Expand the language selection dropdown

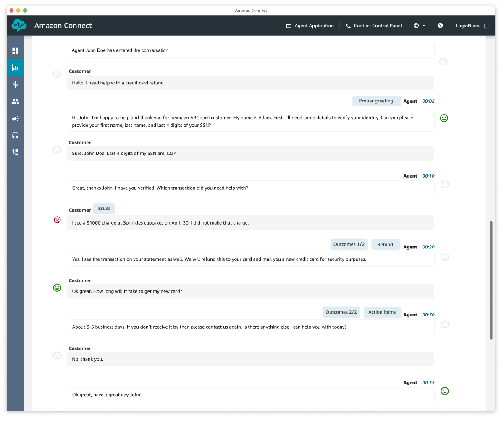423,26
